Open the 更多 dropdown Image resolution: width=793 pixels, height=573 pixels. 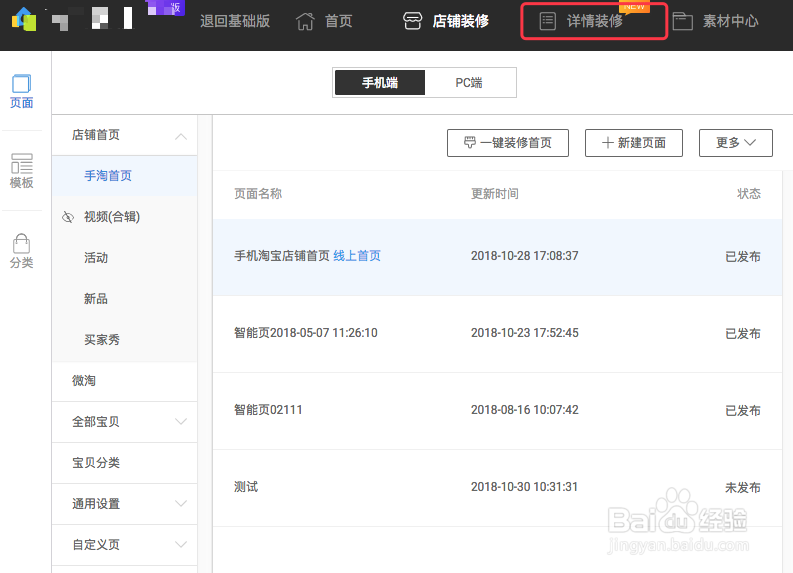735,143
